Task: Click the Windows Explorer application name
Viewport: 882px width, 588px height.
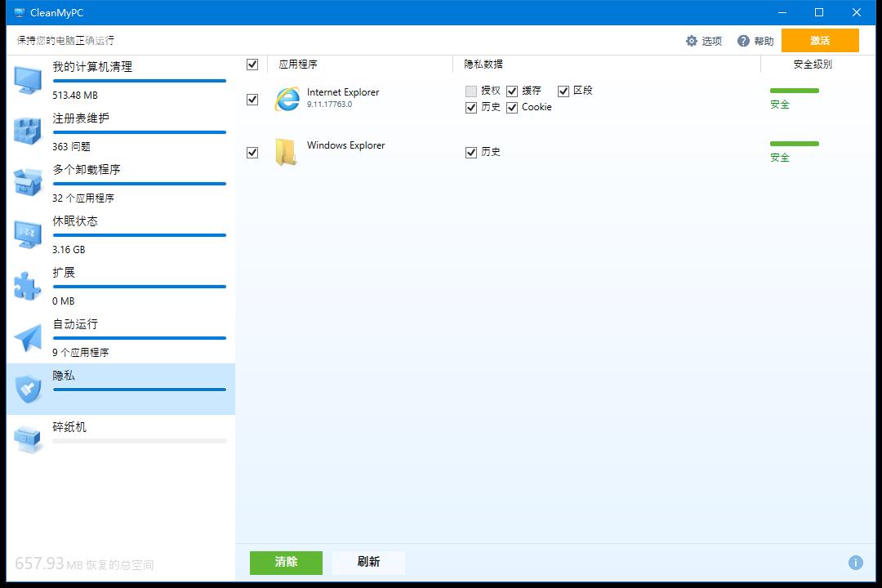Action: [346, 145]
